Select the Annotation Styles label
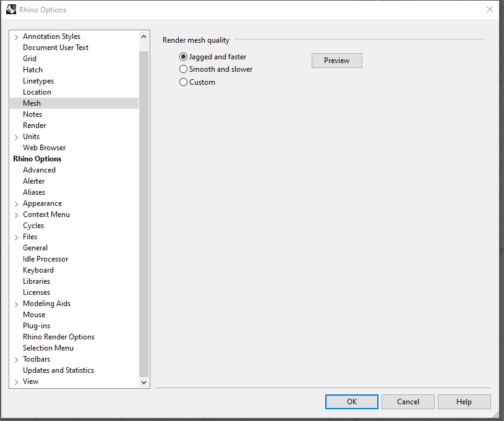 click(52, 36)
